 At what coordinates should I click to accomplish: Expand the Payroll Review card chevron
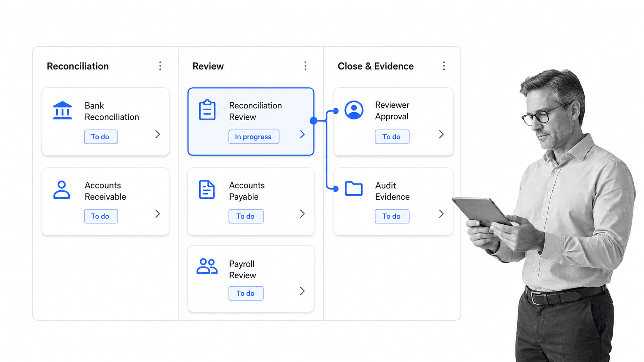tap(302, 291)
